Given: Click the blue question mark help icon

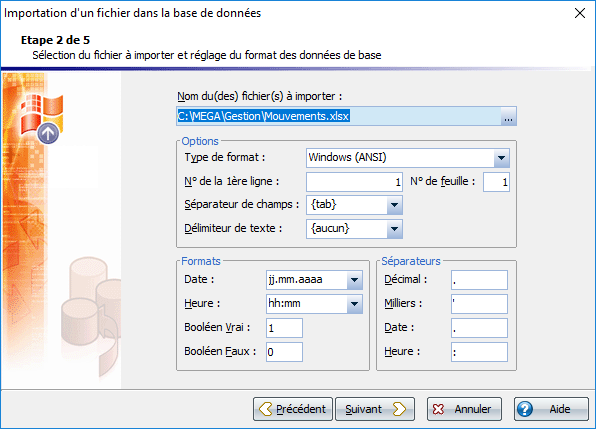Looking at the screenshot, I should [x=525, y=409].
